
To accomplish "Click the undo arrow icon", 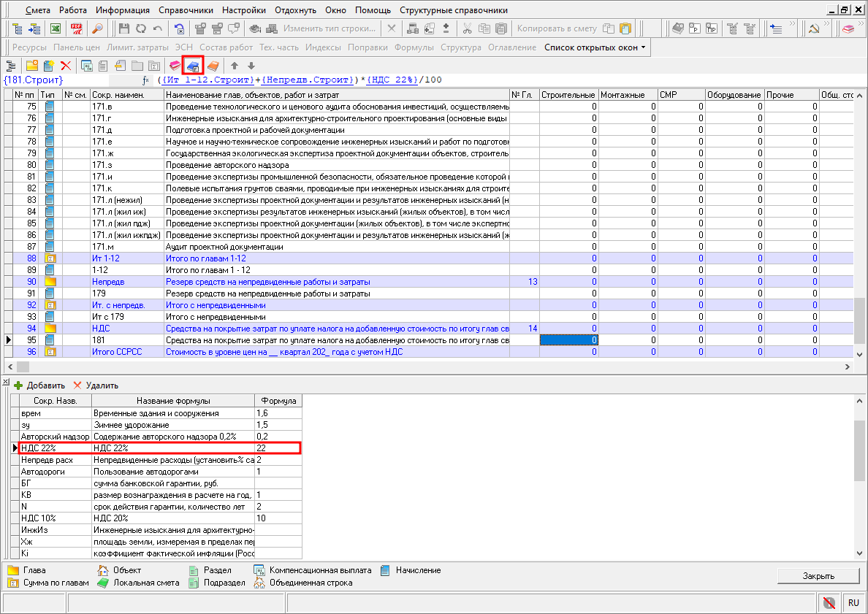I will [157, 28].
